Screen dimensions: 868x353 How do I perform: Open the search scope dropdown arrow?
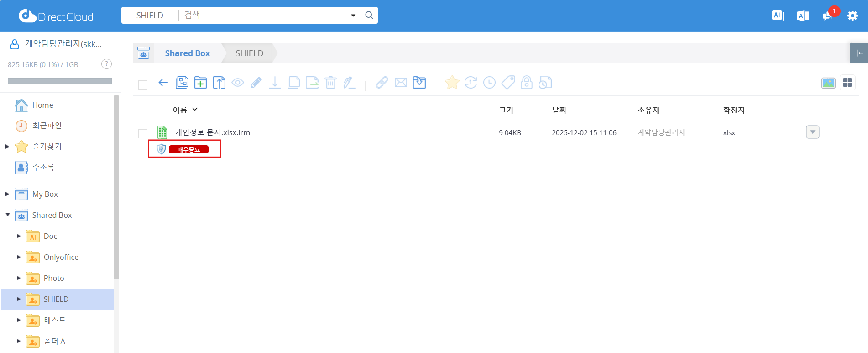[353, 16]
